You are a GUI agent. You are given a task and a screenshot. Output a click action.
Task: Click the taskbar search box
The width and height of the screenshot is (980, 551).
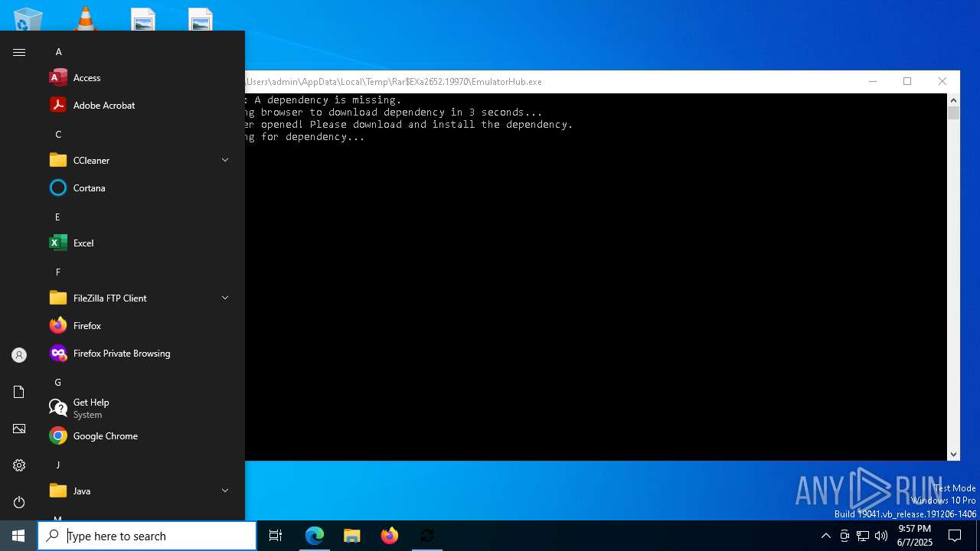click(x=147, y=536)
